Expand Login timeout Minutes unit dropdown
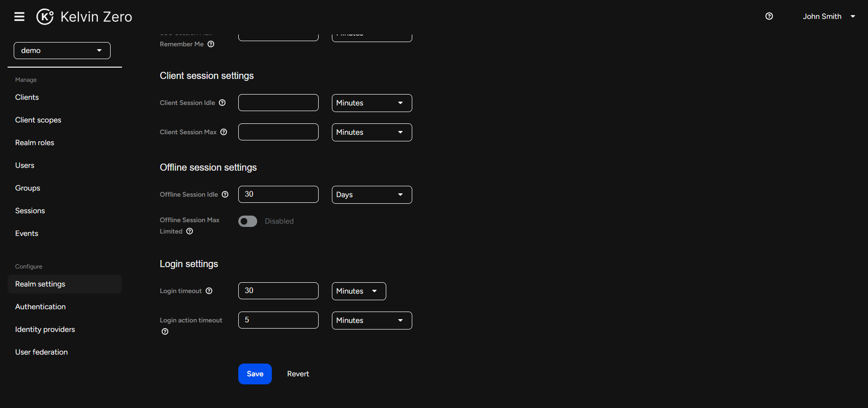Viewport: 868px width, 408px height. [x=358, y=291]
